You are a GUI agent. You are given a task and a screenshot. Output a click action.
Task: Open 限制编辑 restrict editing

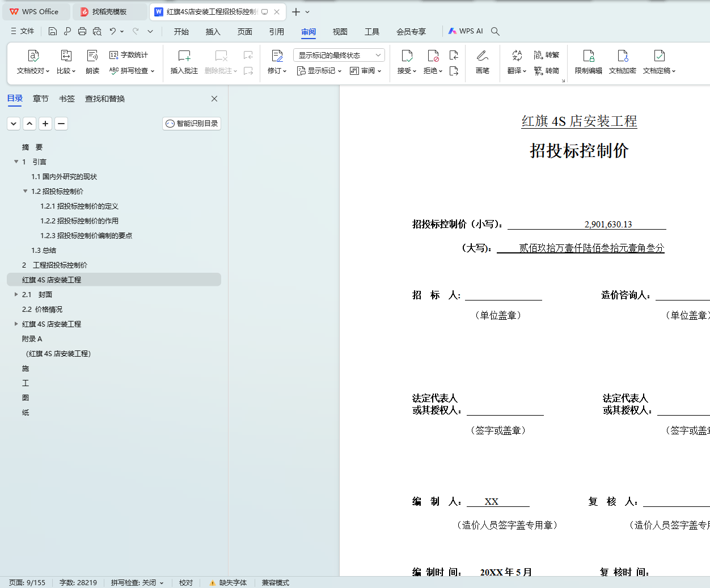pos(589,62)
